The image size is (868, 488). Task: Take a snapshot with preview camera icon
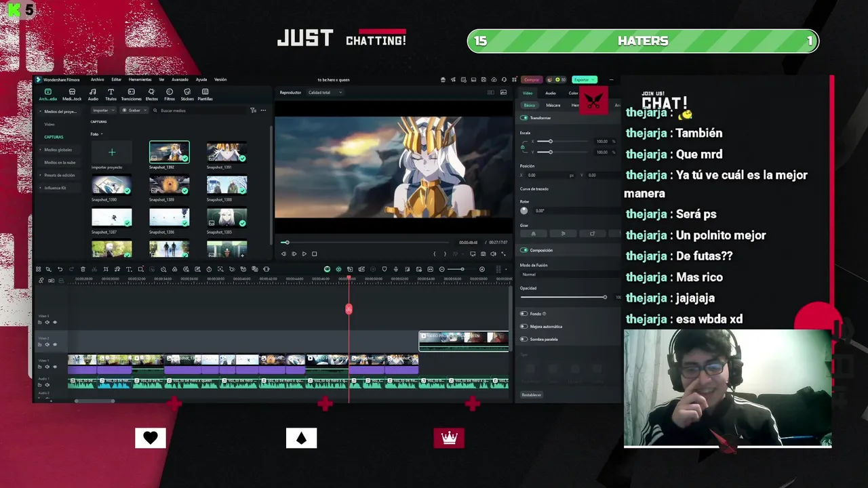(x=483, y=254)
